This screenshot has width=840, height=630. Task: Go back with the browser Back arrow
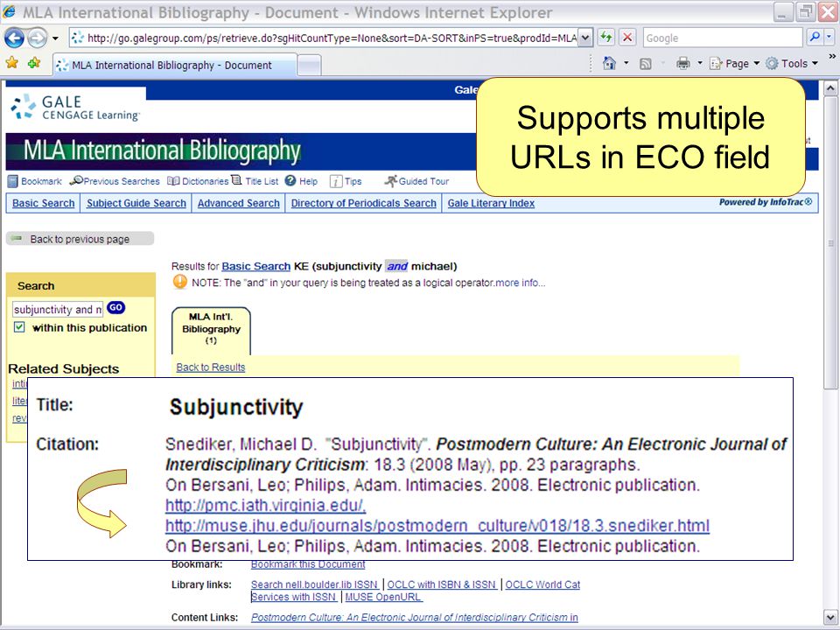point(15,38)
